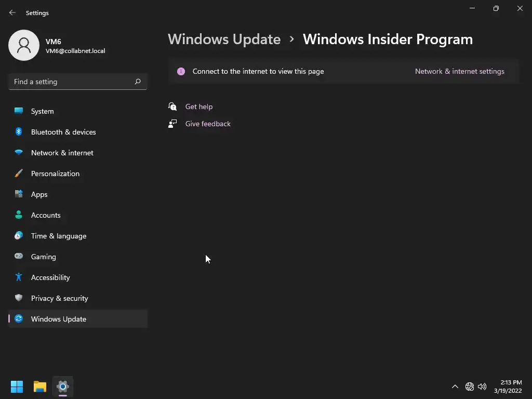Click the VM6 user avatar picture
Screen dimensions: 532x399
click(24, 45)
